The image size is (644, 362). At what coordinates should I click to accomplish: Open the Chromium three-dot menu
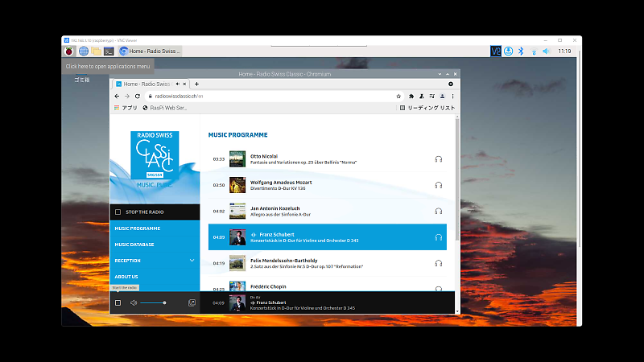coord(452,96)
